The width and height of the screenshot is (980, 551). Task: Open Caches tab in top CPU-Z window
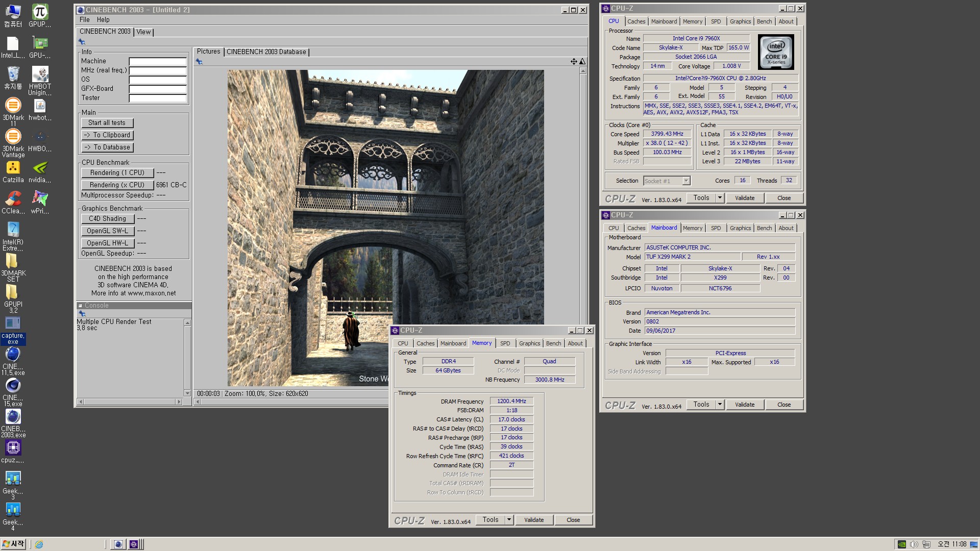(636, 21)
